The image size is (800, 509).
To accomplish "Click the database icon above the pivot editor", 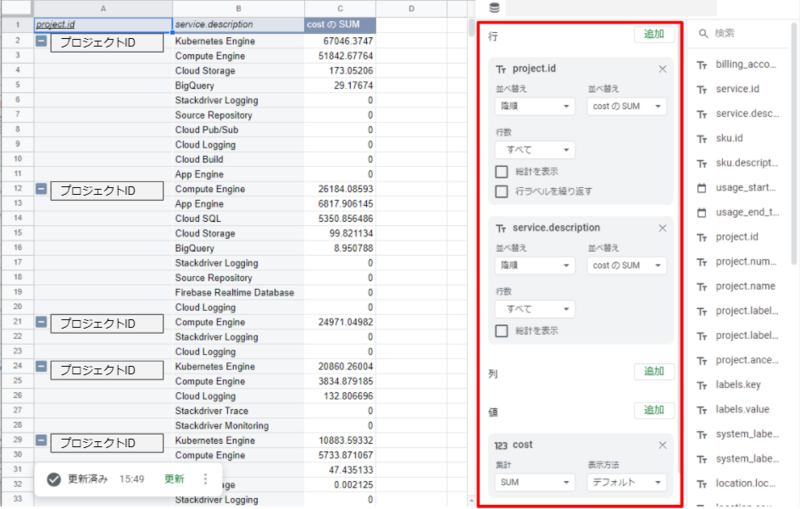I will click(x=494, y=8).
